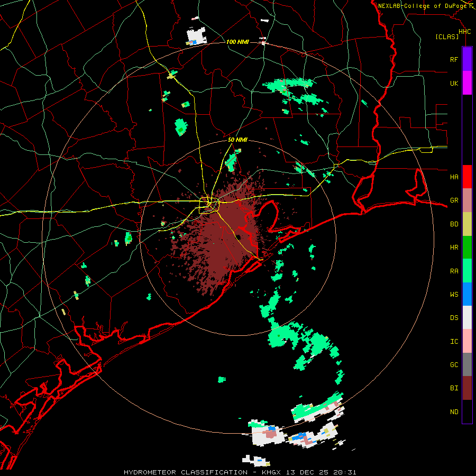476x476 pixels.
Task: Click the DS dry snow swatch
Action: tap(467, 317)
